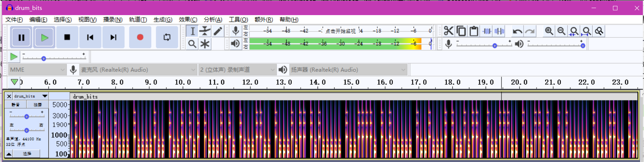Click microphone icon in the device toolbar
644x162 pixels.
coord(73,70)
